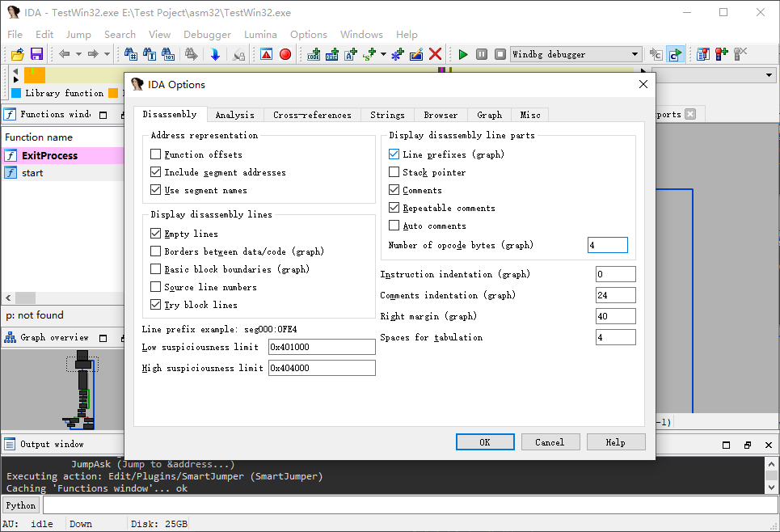Enable Auto comments checkbox
780x532 pixels.
tap(394, 226)
